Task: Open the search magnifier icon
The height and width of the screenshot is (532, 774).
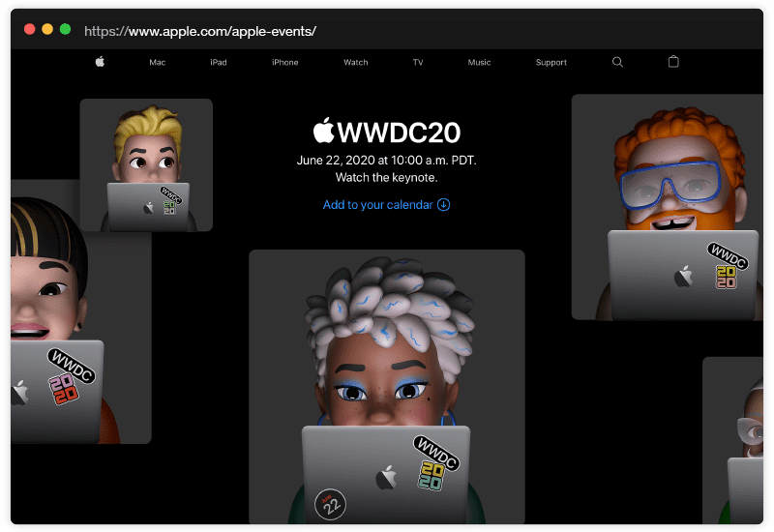Action: click(x=618, y=62)
